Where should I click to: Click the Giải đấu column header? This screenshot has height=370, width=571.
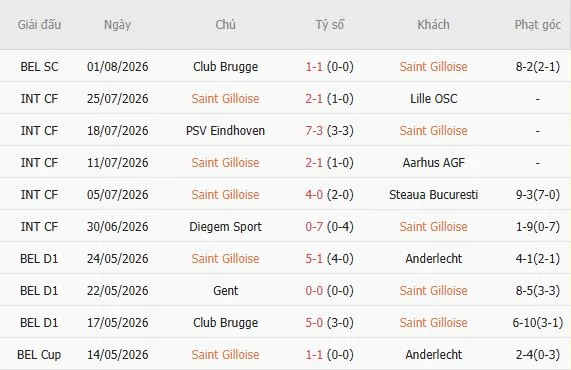click(39, 25)
